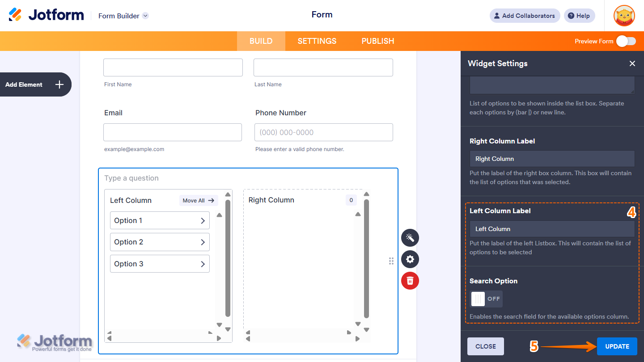The width and height of the screenshot is (644, 362).
Task: Enable the Preview Form toggle
Action: coord(626,41)
